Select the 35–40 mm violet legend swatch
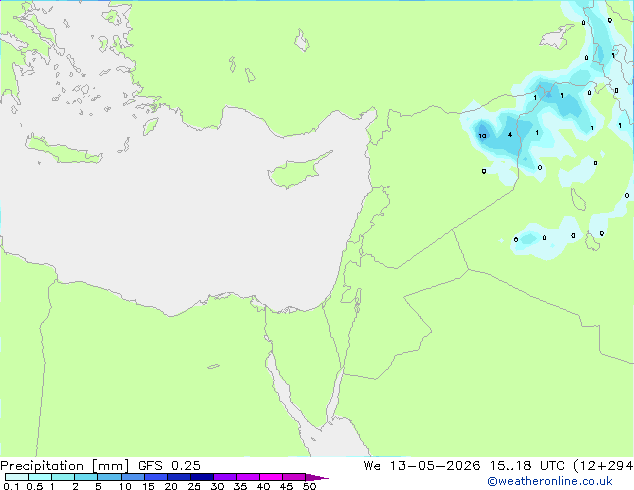The image size is (634, 490). coord(248,477)
